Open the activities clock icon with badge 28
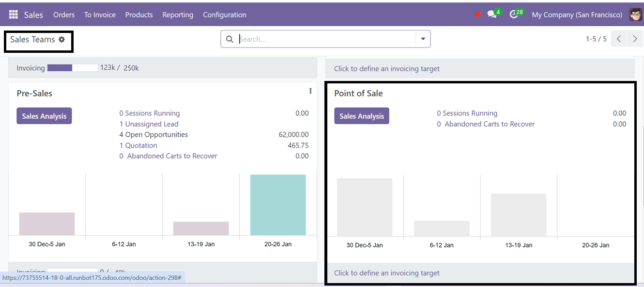644x287 pixels. 516,14
